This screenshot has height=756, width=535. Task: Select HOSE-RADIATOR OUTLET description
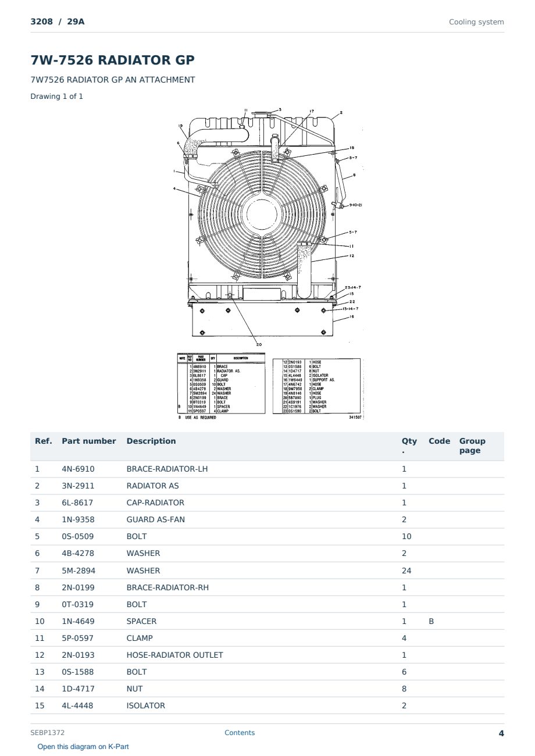(174, 655)
